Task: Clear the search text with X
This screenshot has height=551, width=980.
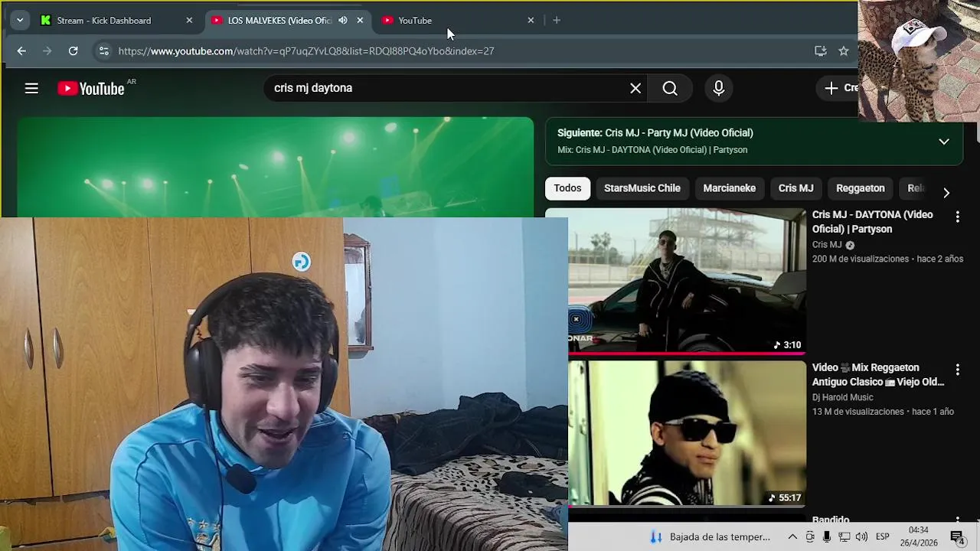Action: 635,88
